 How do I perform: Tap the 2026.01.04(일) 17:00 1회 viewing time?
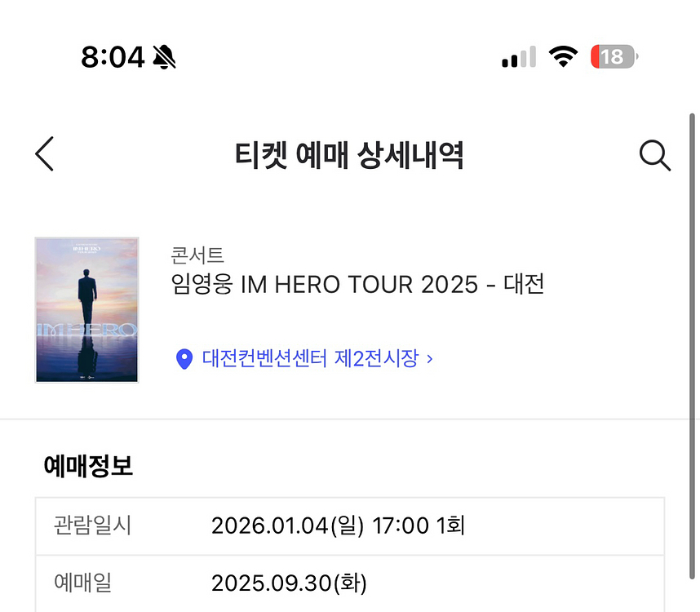tap(338, 525)
